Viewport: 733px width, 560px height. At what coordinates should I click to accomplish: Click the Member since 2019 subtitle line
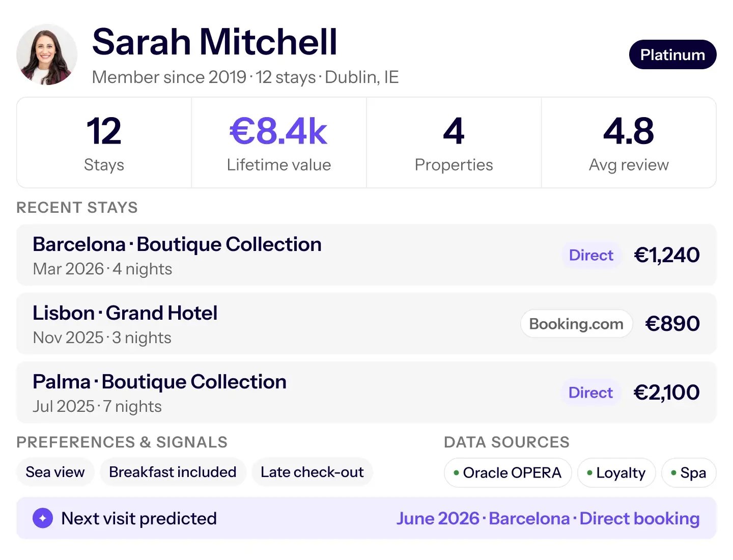coord(245,77)
